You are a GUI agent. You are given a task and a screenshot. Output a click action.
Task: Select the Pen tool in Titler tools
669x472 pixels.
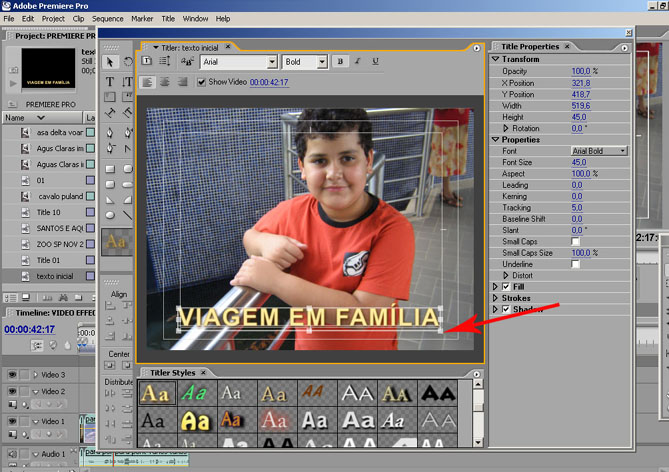[x=110, y=132]
